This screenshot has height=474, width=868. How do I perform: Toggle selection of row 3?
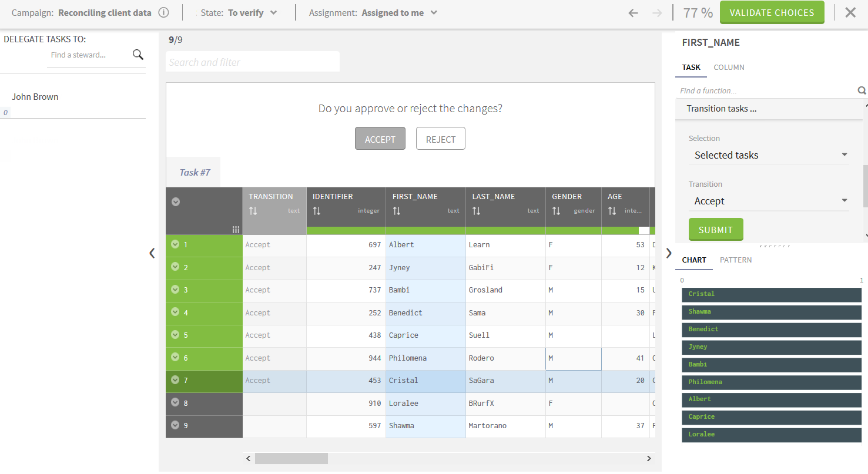pos(175,290)
